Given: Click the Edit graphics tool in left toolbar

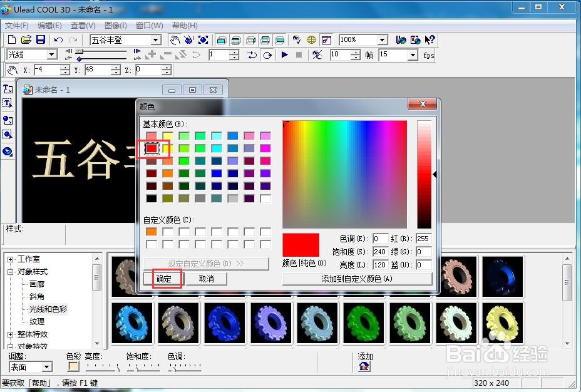Looking at the screenshot, I should 8,134.
